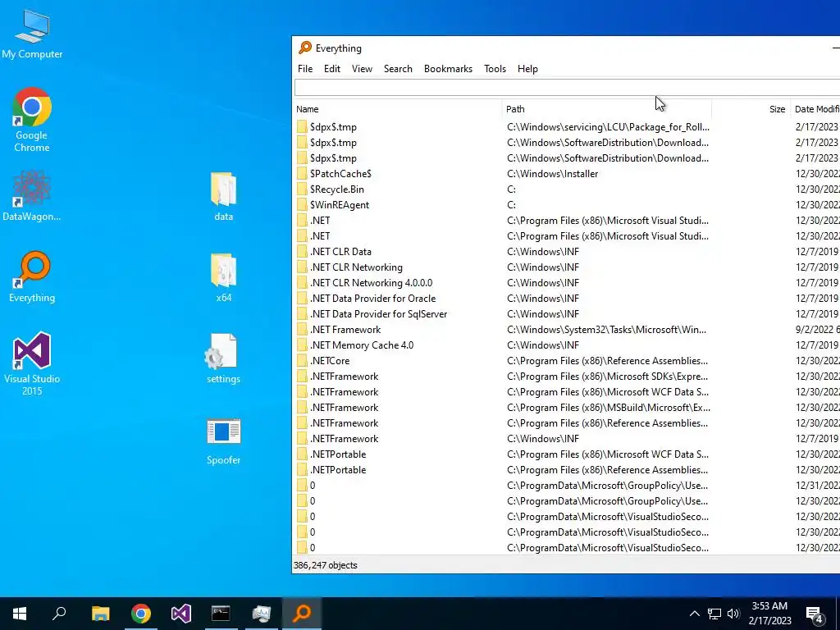Click the Everything taskbar button
Image resolution: width=840 pixels, height=630 pixels.
point(302,614)
